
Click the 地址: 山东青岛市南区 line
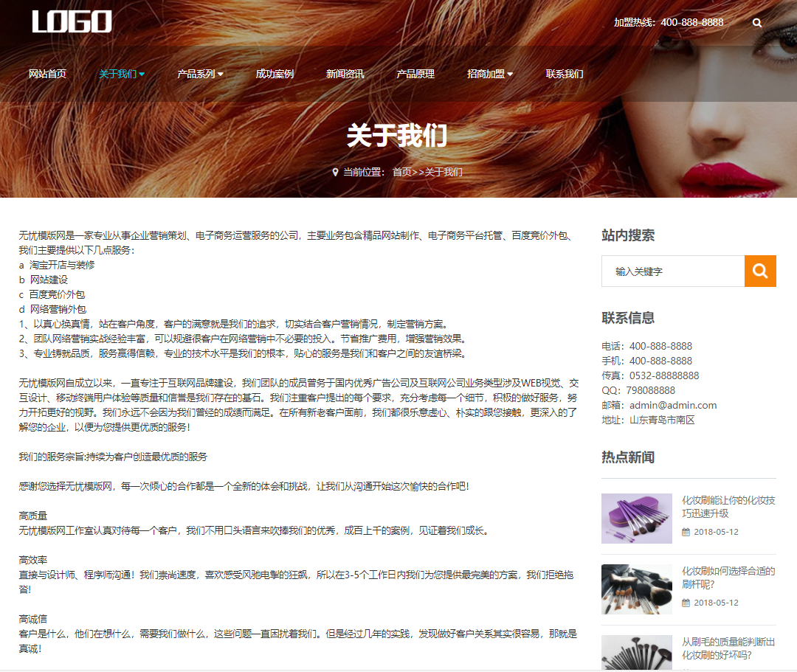[x=648, y=420]
